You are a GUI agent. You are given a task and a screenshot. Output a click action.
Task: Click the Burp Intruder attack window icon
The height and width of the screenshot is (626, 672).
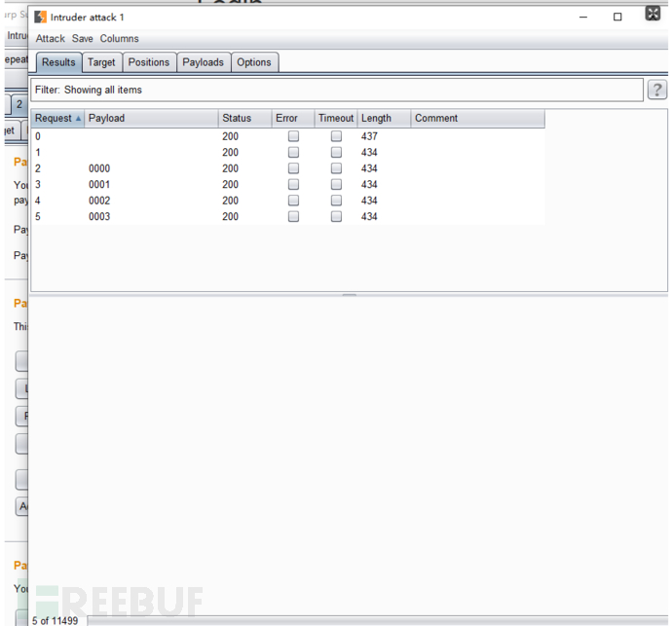coord(40,18)
